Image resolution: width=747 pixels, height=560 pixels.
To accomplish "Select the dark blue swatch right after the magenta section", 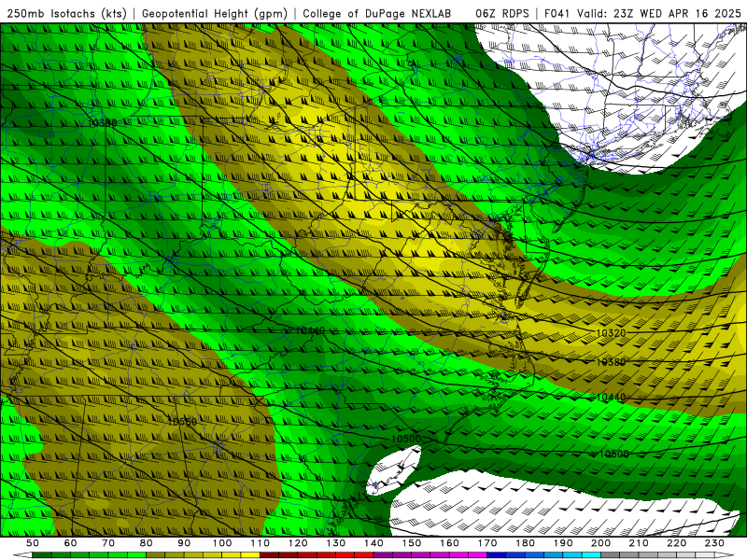I will click(x=496, y=553).
